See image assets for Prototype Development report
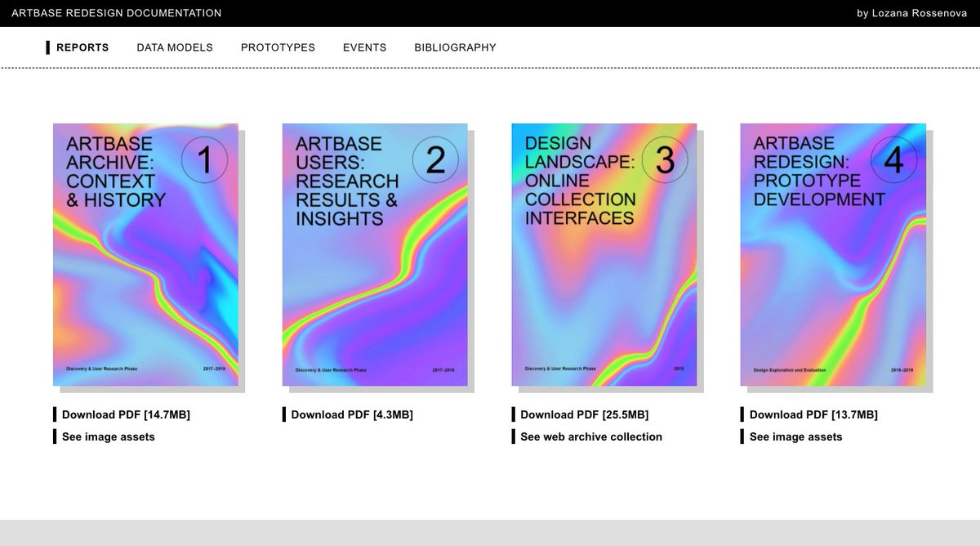The image size is (980, 546). [796, 436]
